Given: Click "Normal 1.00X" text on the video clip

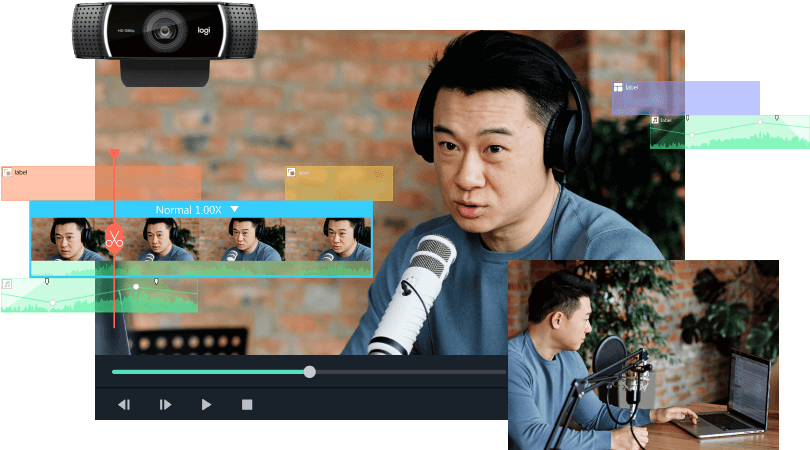Looking at the screenshot, I should point(189,210).
